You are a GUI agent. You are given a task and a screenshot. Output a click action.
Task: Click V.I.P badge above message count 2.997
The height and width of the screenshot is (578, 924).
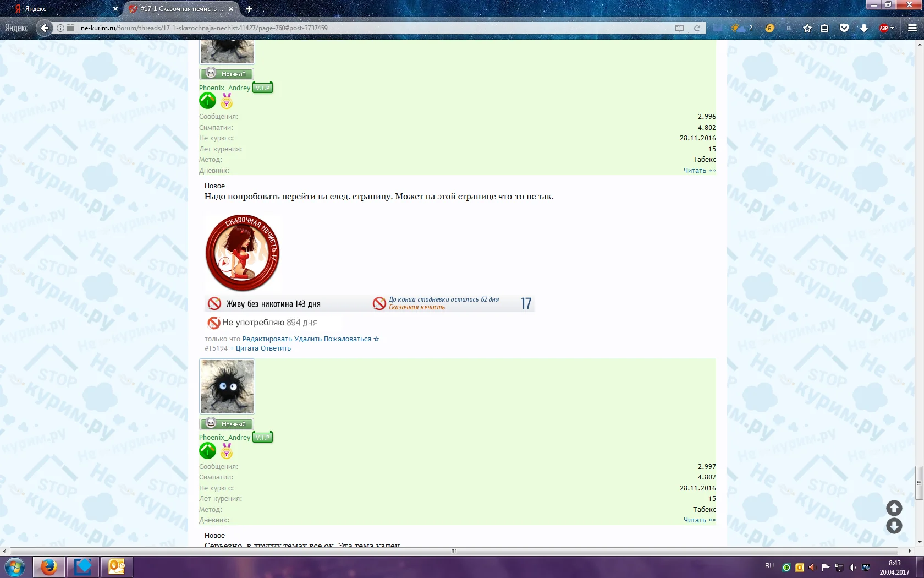click(263, 438)
